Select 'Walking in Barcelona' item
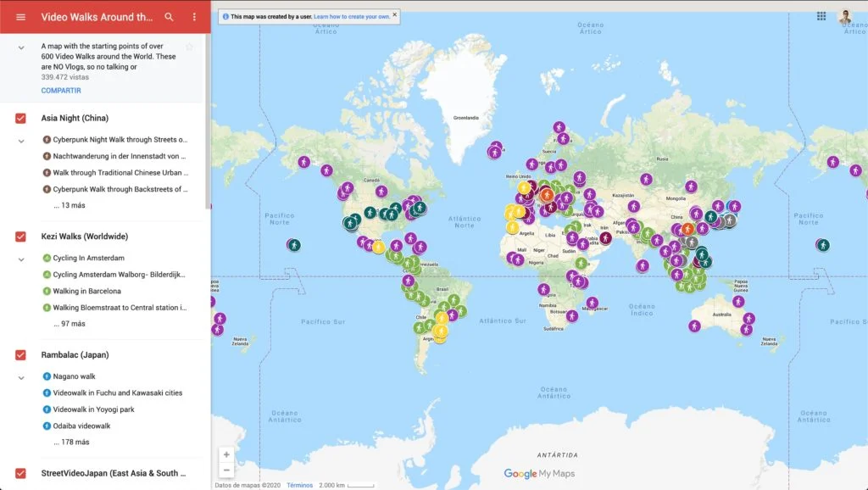This screenshot has width=868, height=490. (x=82, y=292)
